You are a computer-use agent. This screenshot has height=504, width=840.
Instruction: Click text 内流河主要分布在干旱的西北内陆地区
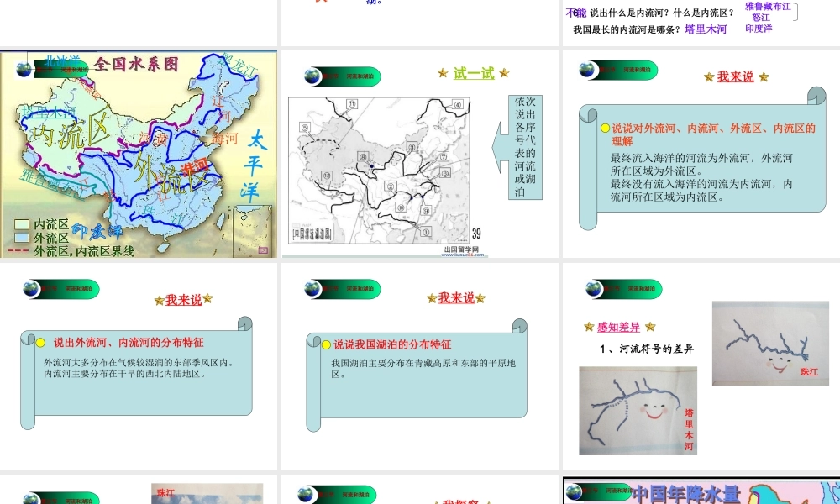[x=125, y=373]
